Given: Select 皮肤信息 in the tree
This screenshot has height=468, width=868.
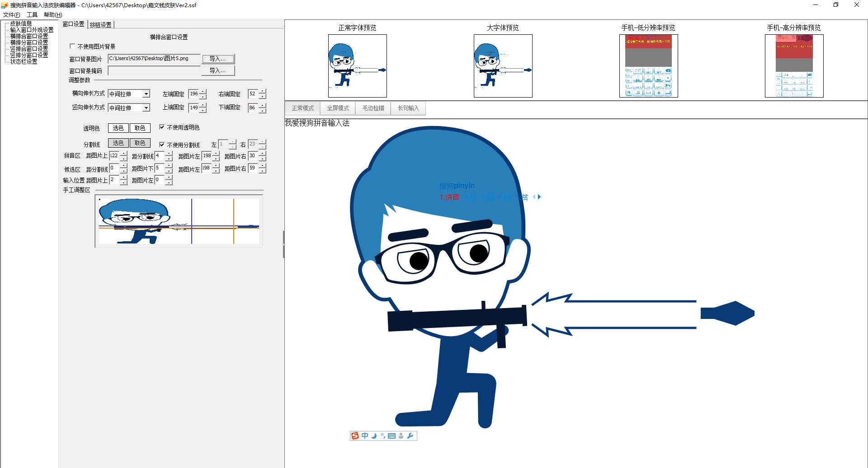Looking at the screenshot, I should pyautogui.click(x=21, y=23).
